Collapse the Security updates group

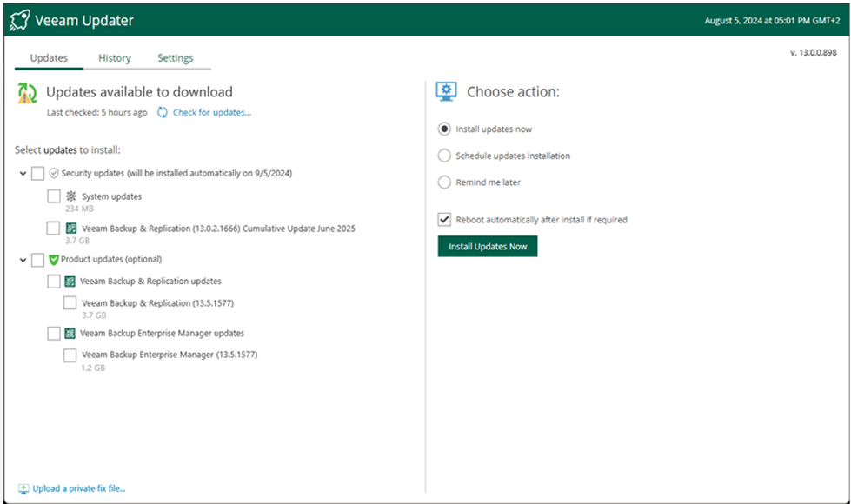coord(23,174)
